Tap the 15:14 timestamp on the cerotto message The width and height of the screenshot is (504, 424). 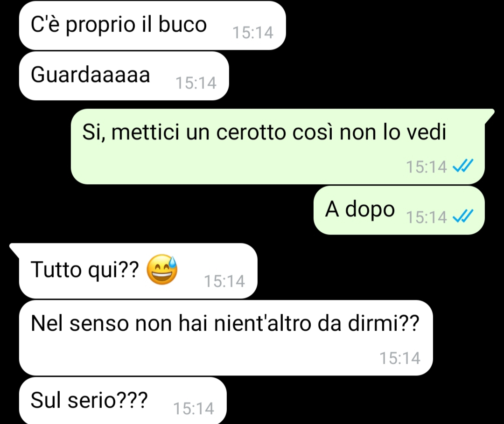click(x=426, y=167)
